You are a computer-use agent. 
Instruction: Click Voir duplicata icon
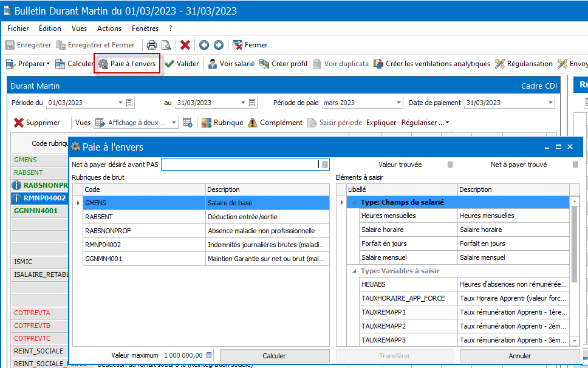pyautogui.click(x=317, y=64)
